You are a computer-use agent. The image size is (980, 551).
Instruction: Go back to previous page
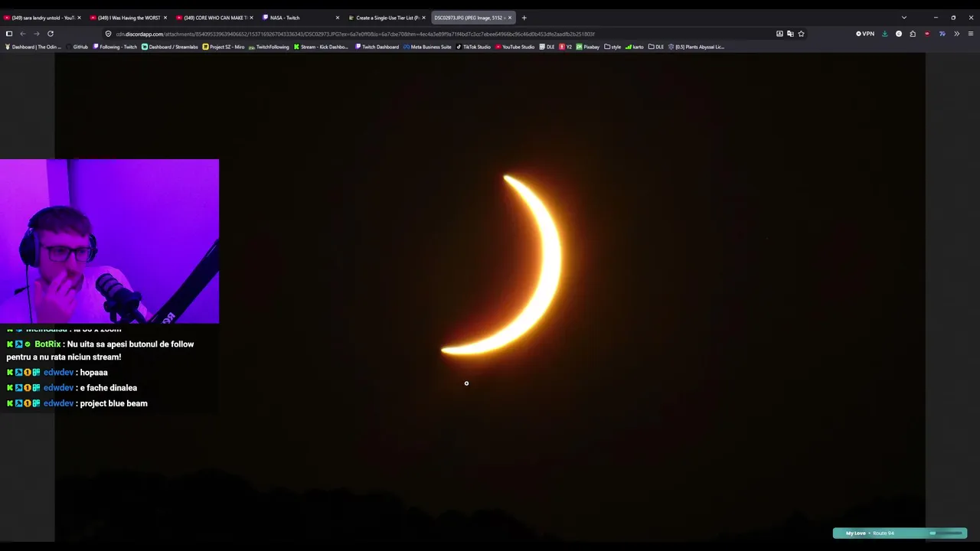point(23,34)
